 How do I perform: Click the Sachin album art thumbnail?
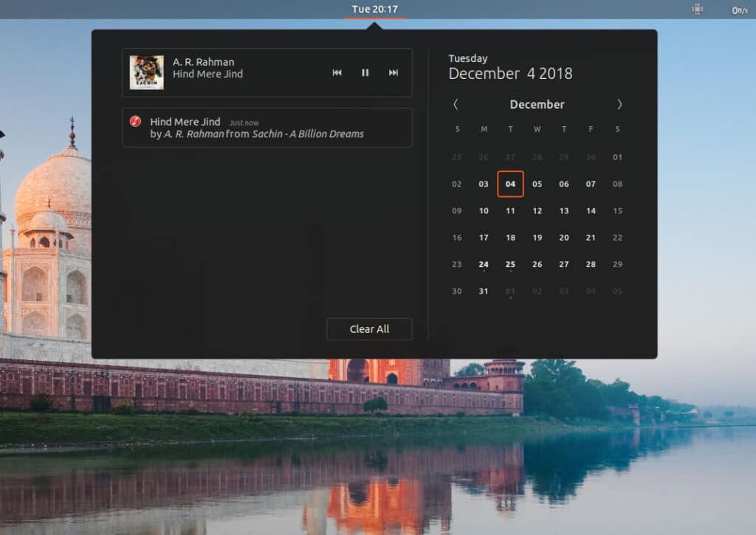tap(146, 72)
